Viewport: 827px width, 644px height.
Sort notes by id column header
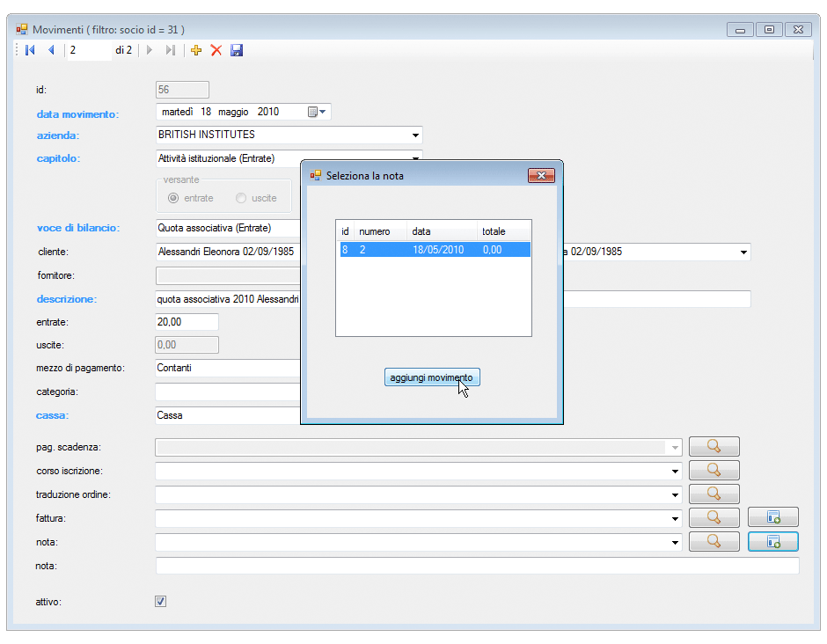[345, 231]
